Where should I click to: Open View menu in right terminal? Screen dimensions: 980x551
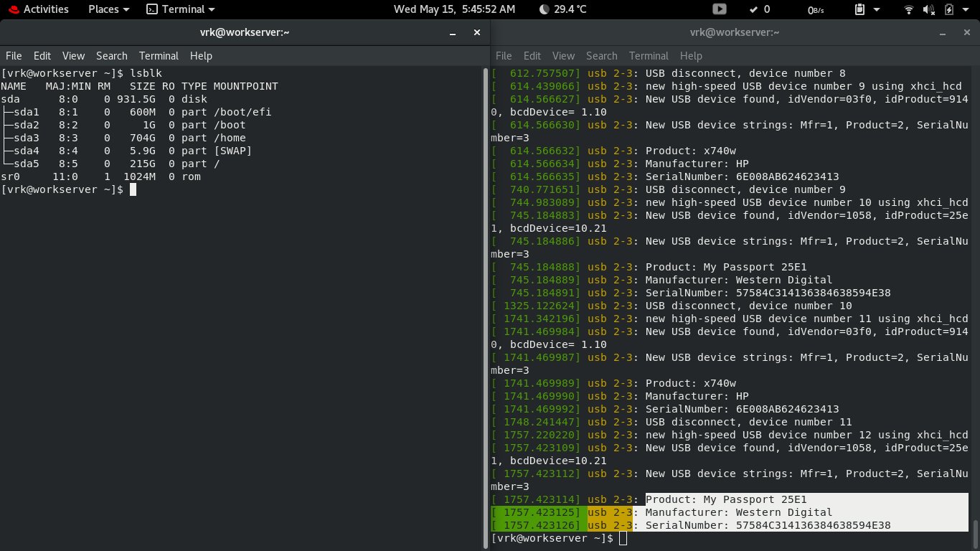click(x=563, y=55)
